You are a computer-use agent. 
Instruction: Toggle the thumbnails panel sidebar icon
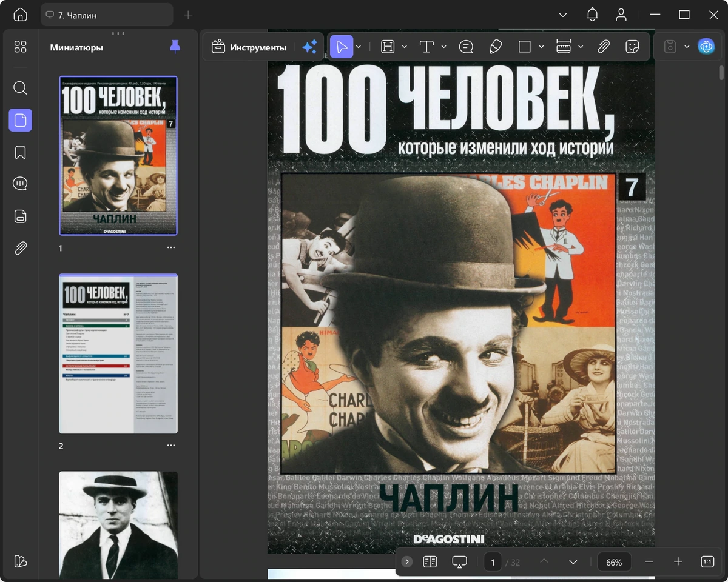pos(20,120)
